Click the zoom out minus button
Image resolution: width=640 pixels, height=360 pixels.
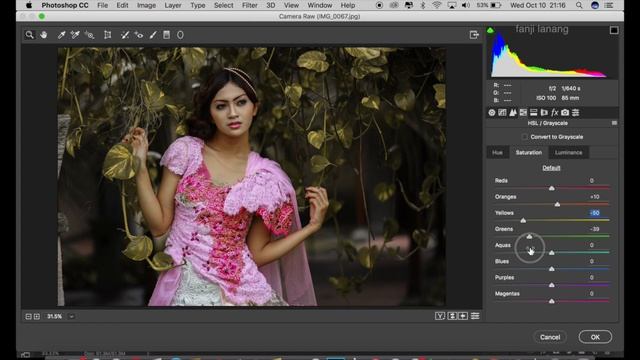pyautogui.click(x=28, y=316)
